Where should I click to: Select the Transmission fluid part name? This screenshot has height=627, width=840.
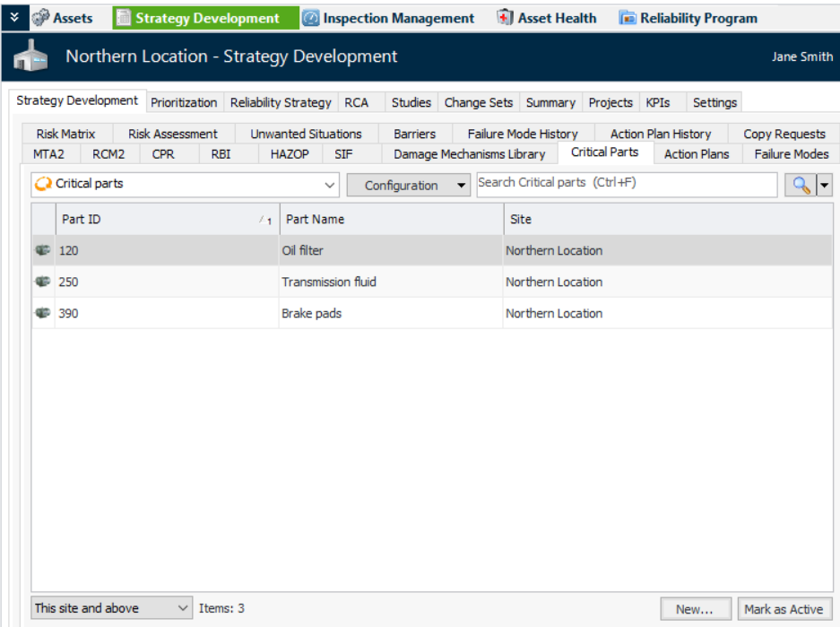coord(329,282)
